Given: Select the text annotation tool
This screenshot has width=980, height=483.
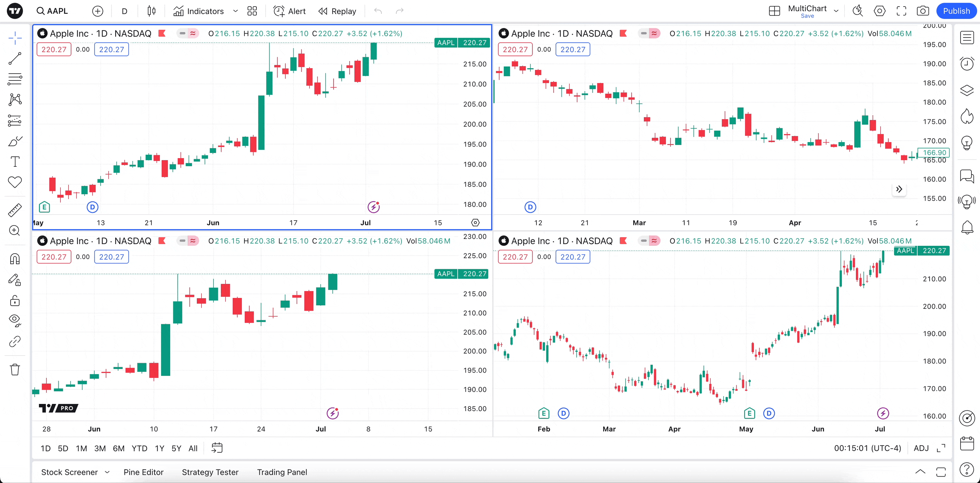Looking at the screenshot, I should (x=15, y=162).
